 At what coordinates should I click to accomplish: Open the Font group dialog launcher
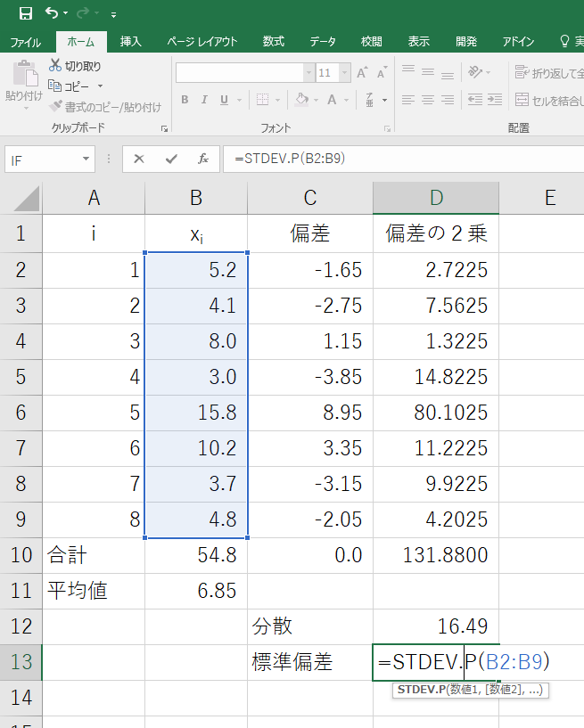387,128
